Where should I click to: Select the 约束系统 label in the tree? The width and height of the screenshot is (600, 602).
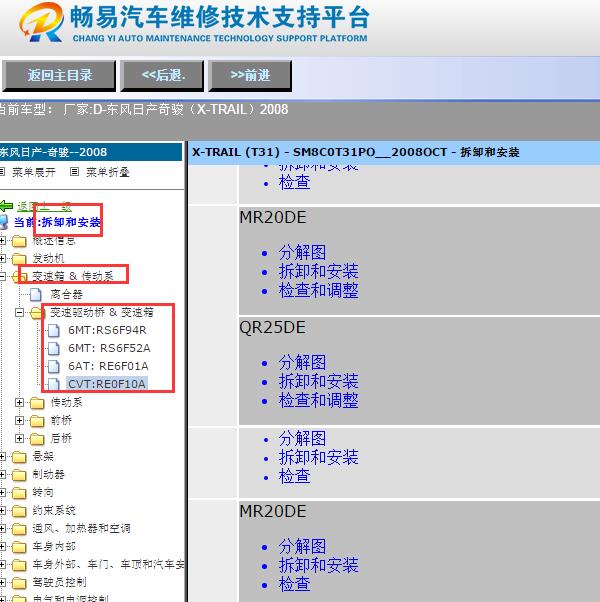(54, 510)
